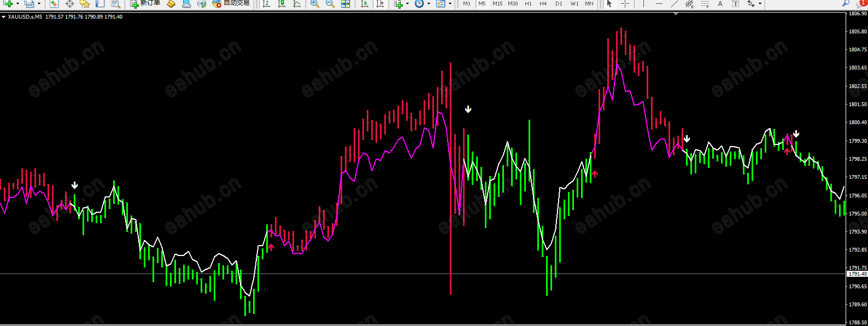Click the chart shift triangle marker at top
Image resolution: width=868 pixels, height=326 pixels.
(676, 14)
